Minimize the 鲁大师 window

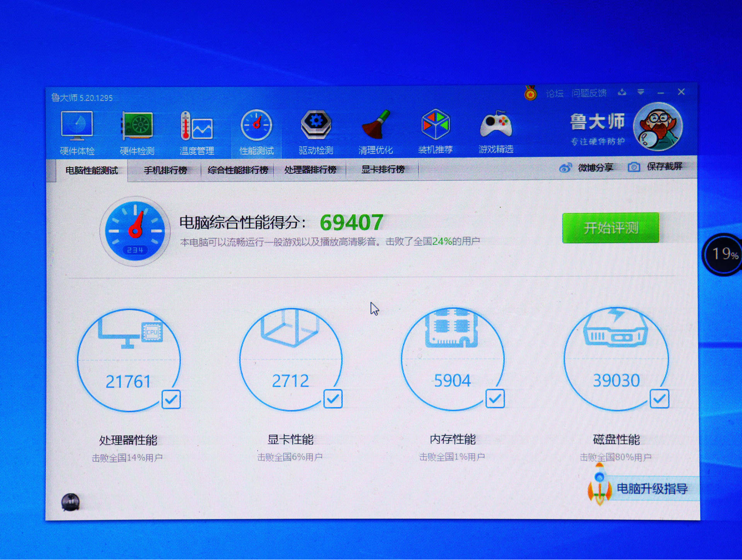(661, 93)
